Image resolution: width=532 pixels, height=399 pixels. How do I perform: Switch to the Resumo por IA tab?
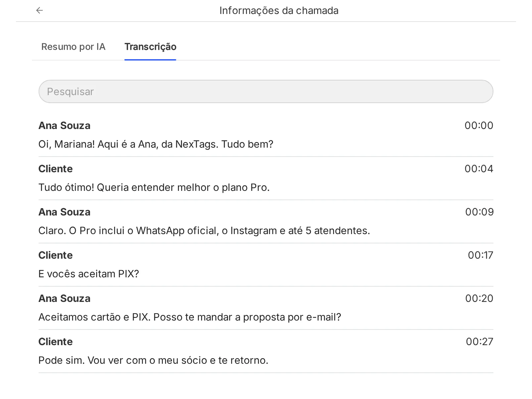[73, 47]
